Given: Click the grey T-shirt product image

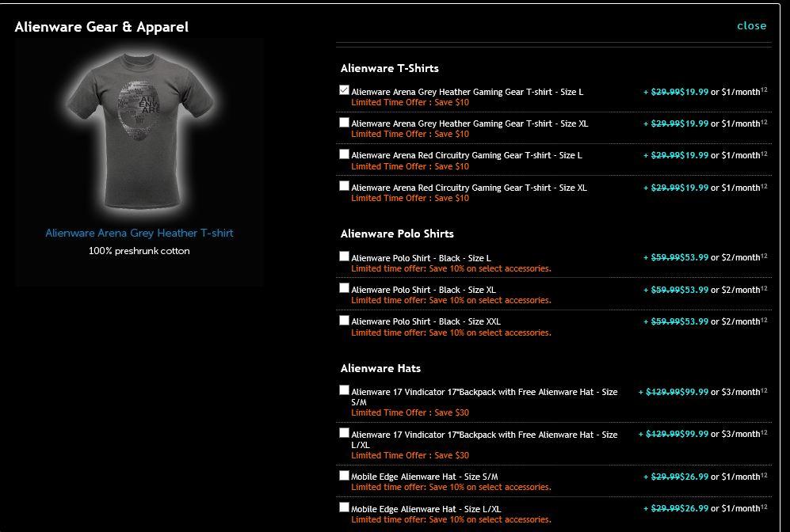Looking at the screenshot, I should tap(139, 131).
